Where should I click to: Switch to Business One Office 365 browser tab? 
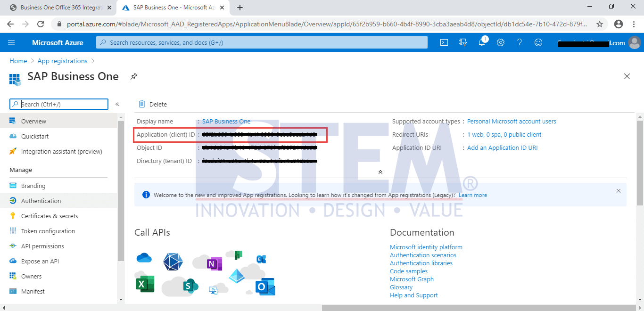(x=61, y=8)
